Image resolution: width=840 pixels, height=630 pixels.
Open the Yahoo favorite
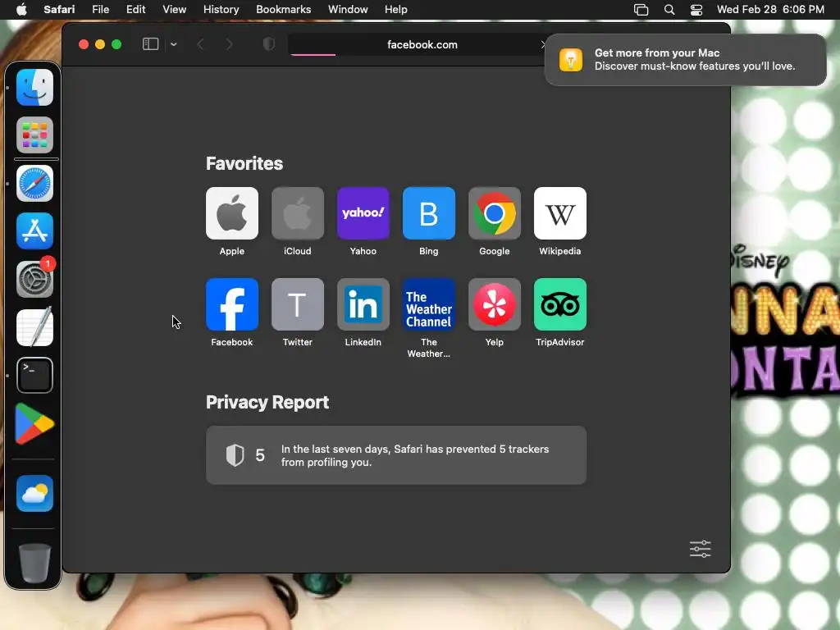[x=363, y=213]
